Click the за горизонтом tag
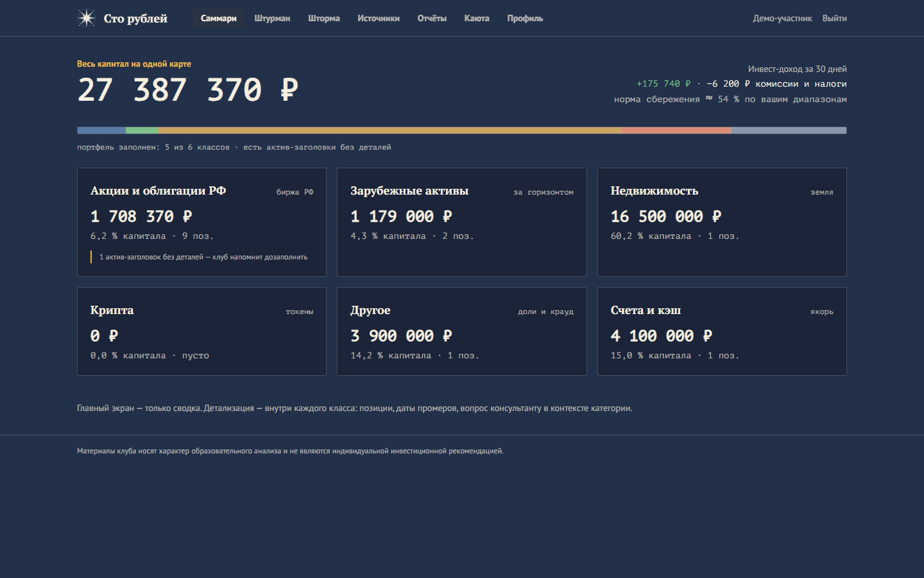 pyautogui.click(x=543, y=192)
